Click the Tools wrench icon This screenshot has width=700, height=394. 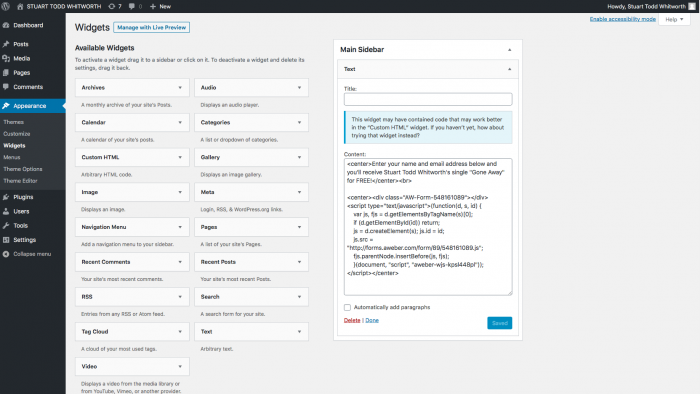(x=6, y=225)
